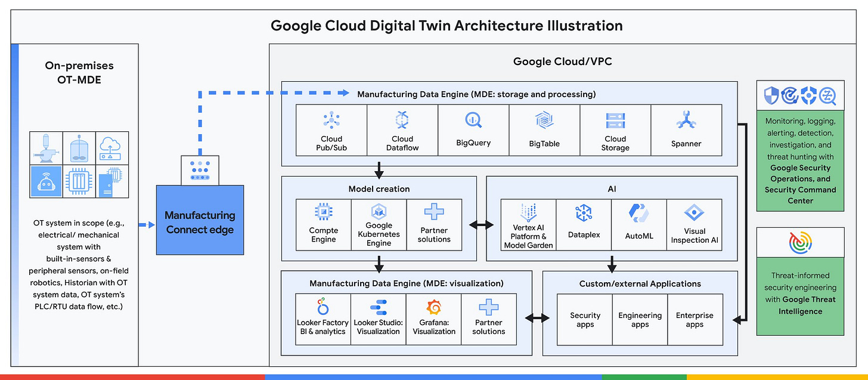
Task: Click the Security apps box
Action: 585,320
